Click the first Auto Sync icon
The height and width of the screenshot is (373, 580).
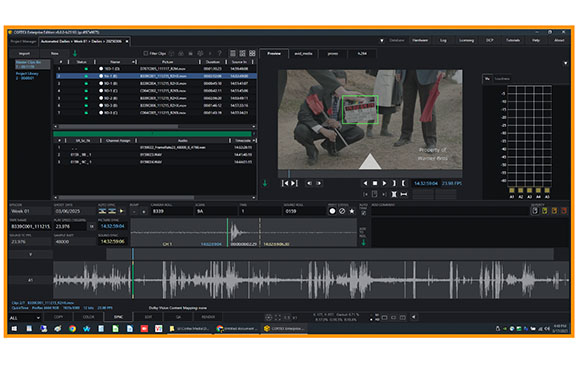click(x=102, y=211)
